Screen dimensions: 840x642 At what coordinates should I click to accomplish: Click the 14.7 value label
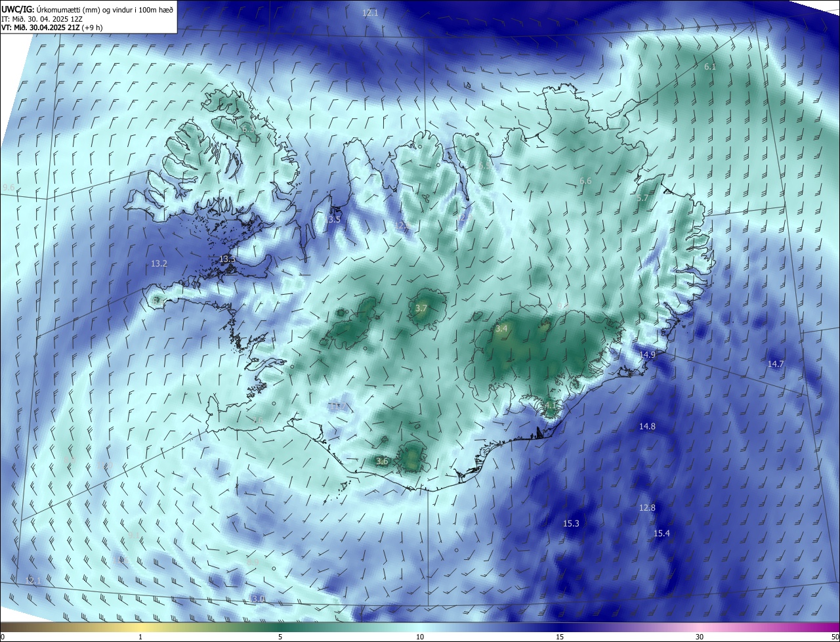776,364
